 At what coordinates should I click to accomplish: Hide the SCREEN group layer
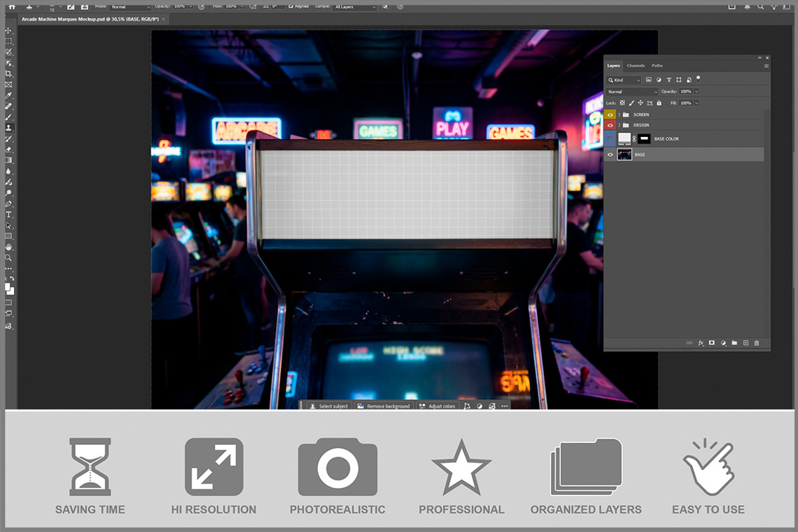point(610,115)
